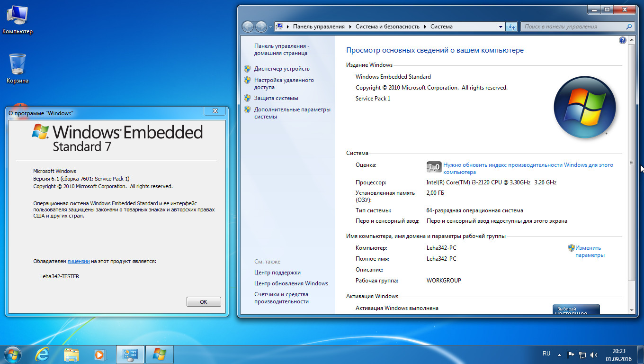The width and height of the screenshot is (644, 364).
Task: Select Windows Embedded Standard edition text
Action: [x=393, y=77]
